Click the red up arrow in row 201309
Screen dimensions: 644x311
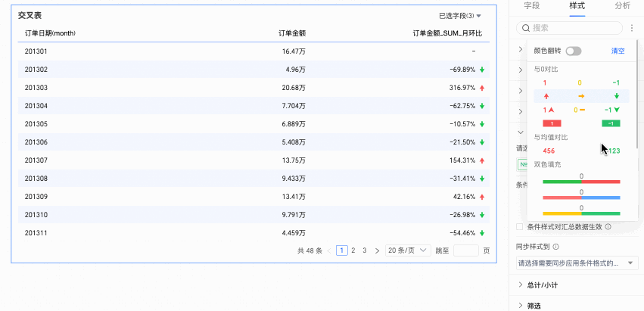(x=482, y=197)
